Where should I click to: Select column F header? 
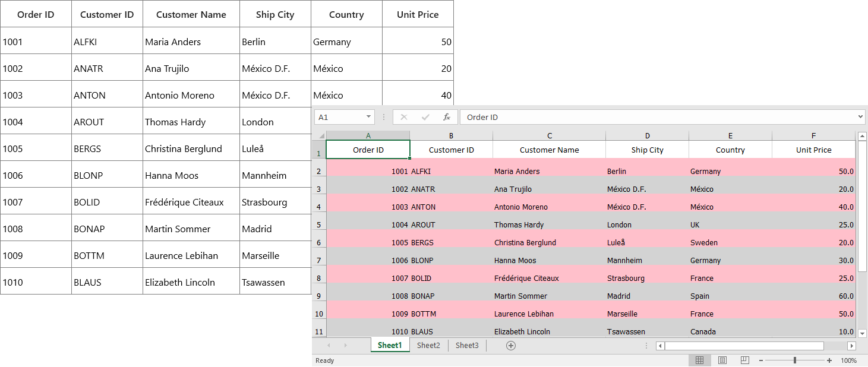(x=814, y=135)
